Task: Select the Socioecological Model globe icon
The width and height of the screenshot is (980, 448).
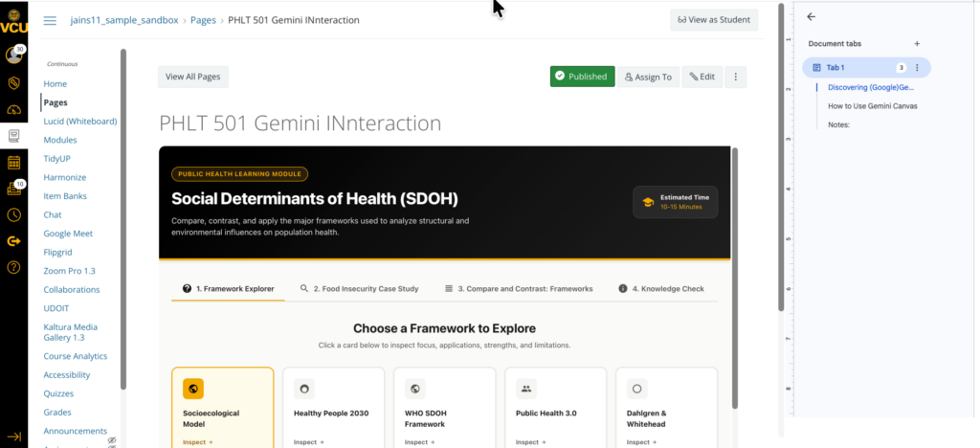Action: [193, 389]
